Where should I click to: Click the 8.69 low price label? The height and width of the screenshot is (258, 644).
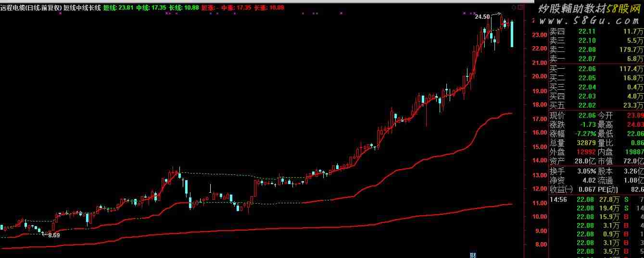coord(53,235)
